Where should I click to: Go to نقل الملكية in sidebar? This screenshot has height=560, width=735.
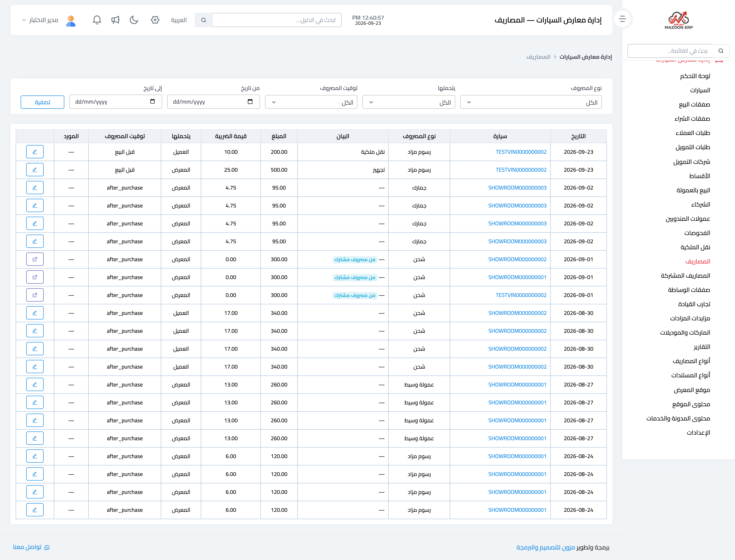click(x=695, y=247)
